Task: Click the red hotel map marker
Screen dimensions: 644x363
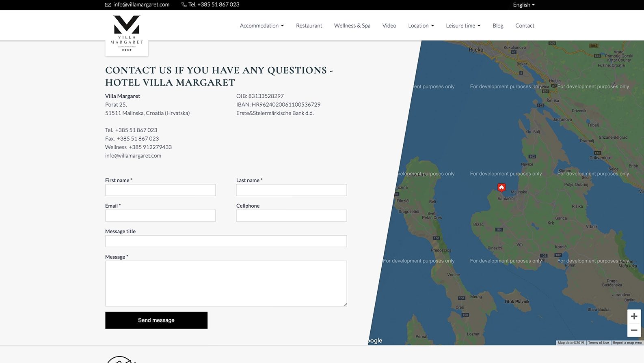Action: pos(501,187)
